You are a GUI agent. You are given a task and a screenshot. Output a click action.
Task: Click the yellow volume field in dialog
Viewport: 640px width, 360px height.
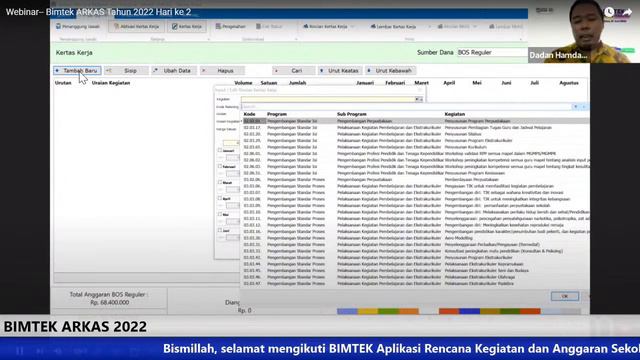[231, 143]
